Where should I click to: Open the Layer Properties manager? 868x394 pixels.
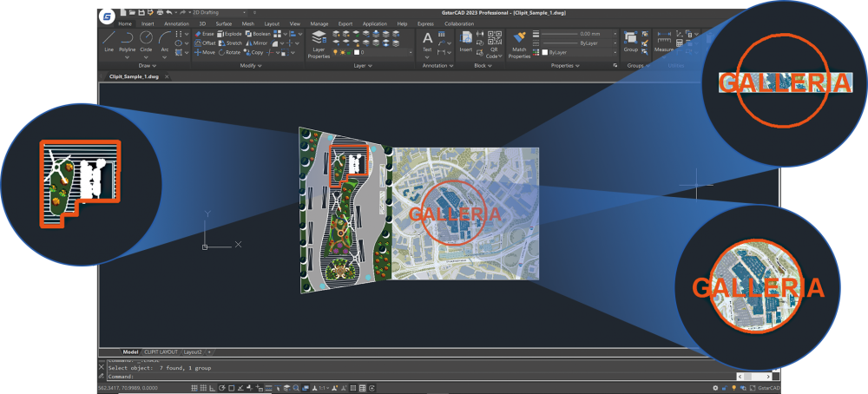(319, 43)
